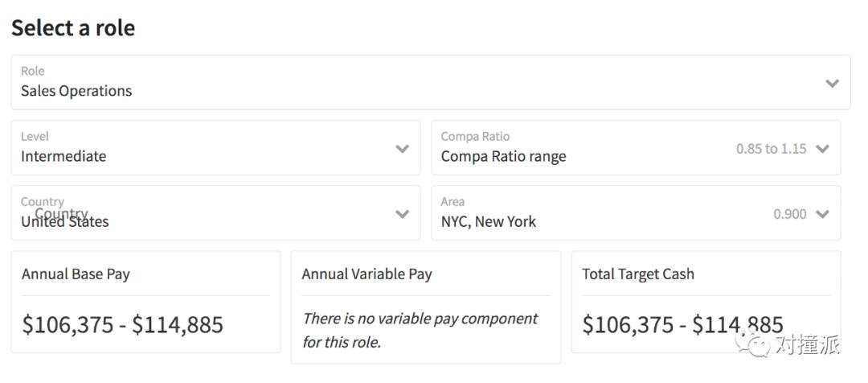The image size is (868, 383).
Task: Click the Total Target Cash card title
Action: [x=638, y=274]
